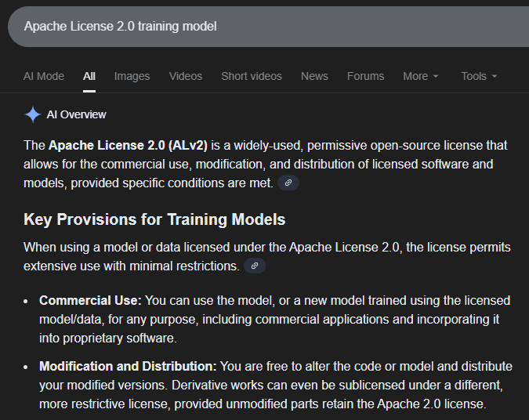Open the Tools dropdown
Image resolution: width=529 pixels, height=420 pixels.
click(479, 76)
